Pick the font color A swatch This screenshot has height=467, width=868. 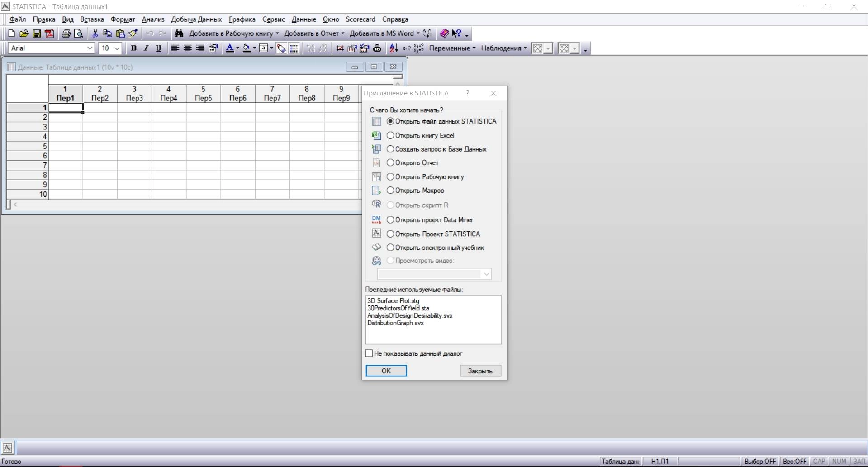pyautogui.click(x=230, y=48)
